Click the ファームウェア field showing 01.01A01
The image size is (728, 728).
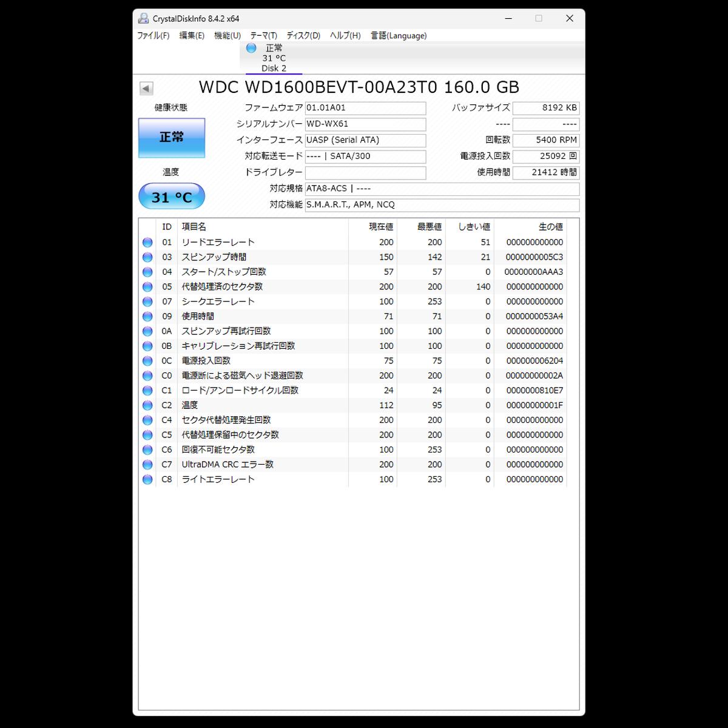[x=365, y=108]
